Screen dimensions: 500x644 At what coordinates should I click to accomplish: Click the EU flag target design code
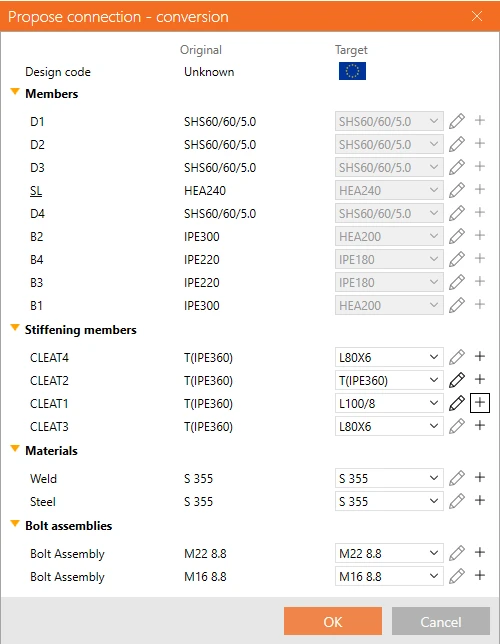(x=352, y=71)
